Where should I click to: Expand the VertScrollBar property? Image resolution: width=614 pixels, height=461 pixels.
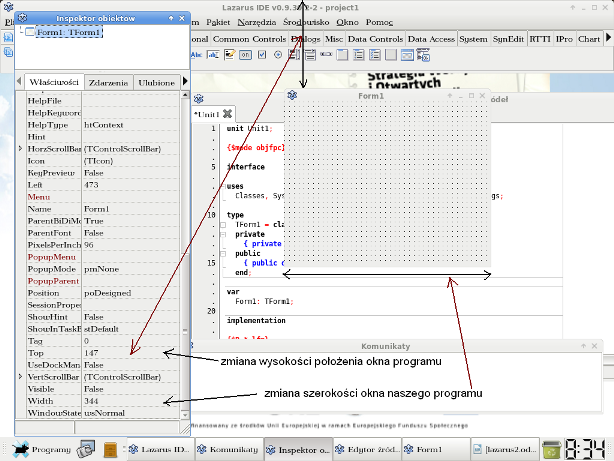[x=20, y=376]
